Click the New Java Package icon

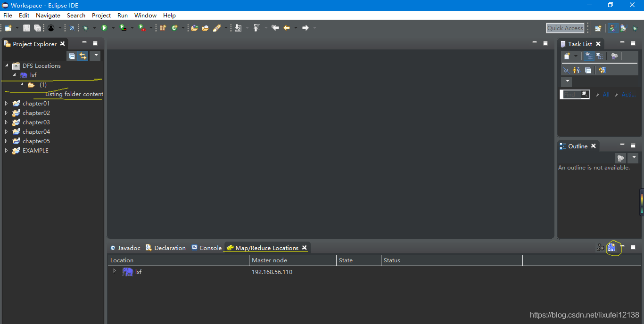point(163,28)
